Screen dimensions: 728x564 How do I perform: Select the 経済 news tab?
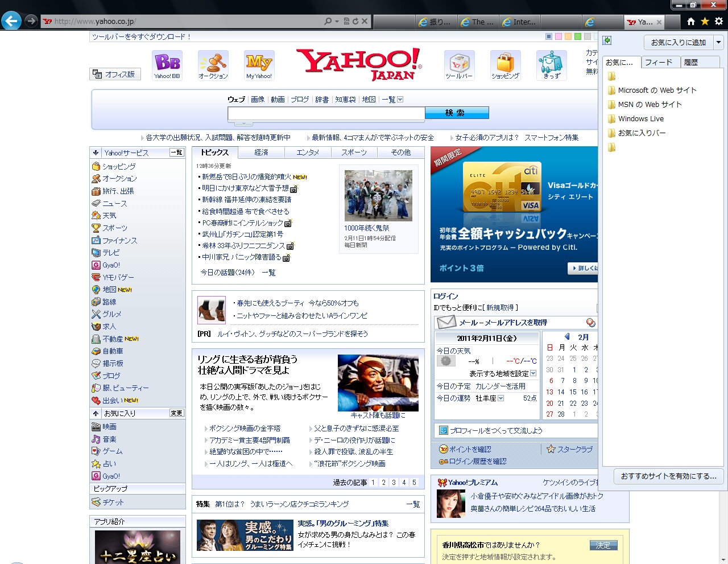pyautogui.click(x=262, y=153)
